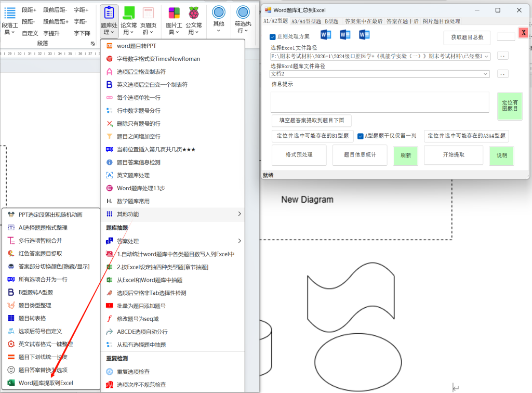
Task: Click the blank input field beside 获取题目总数
Action: [507, 37]
